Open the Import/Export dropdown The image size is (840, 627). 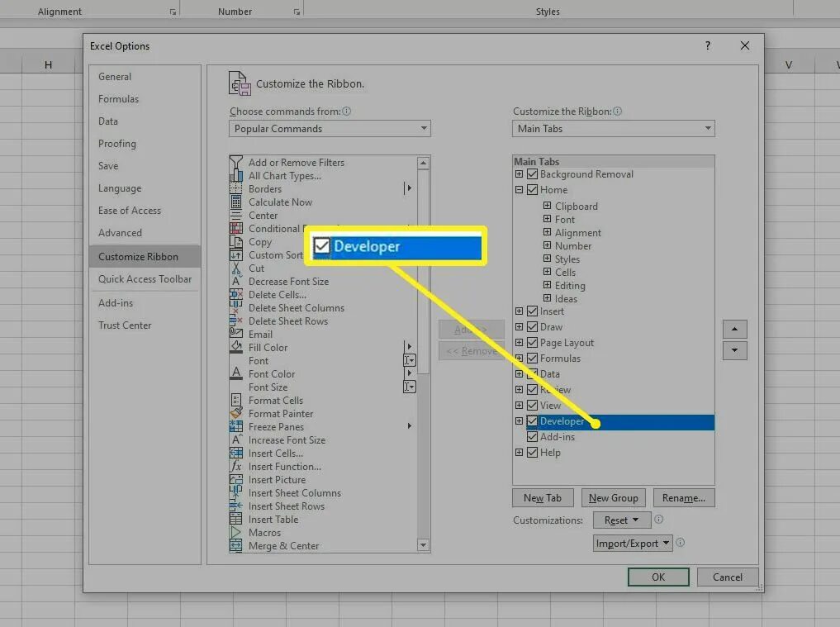point(632,544)
